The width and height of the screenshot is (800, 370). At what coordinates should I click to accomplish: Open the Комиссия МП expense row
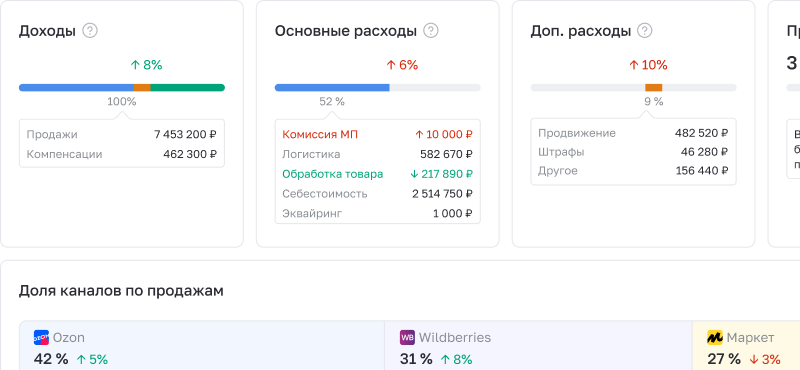[x=378, y=135]
